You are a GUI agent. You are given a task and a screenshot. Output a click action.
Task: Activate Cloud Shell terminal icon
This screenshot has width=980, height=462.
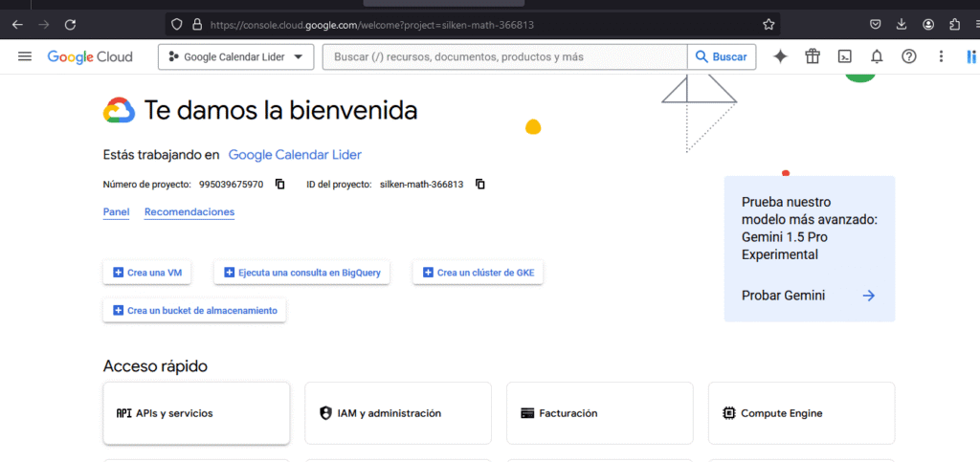845,57
